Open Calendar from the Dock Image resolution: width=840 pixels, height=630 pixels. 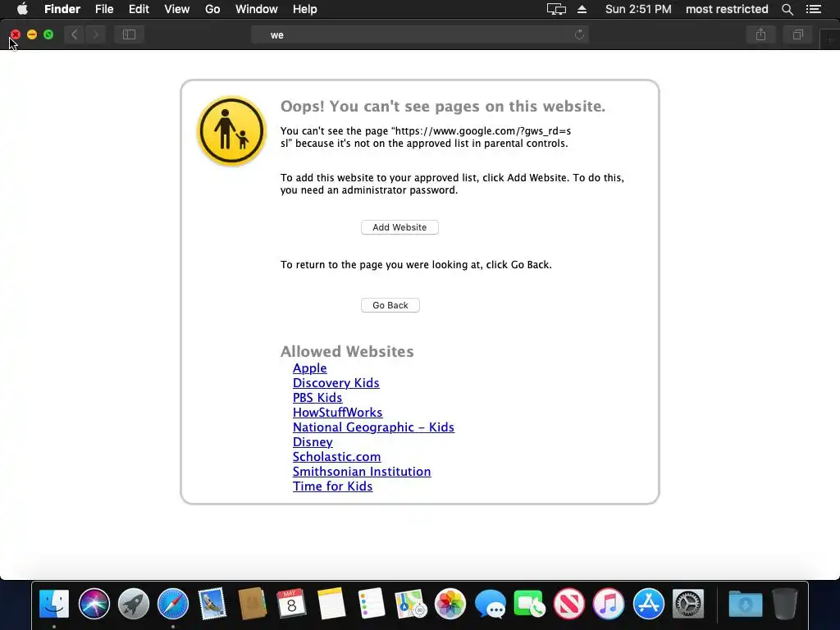click(x=291, y=604)
